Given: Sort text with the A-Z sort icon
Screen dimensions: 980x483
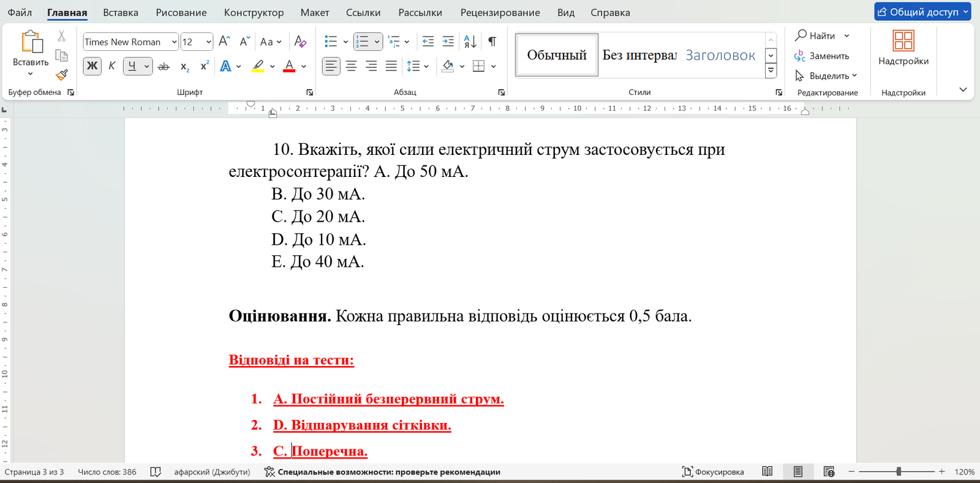Looking at the screenshot, I should click(x=470, y=42).
